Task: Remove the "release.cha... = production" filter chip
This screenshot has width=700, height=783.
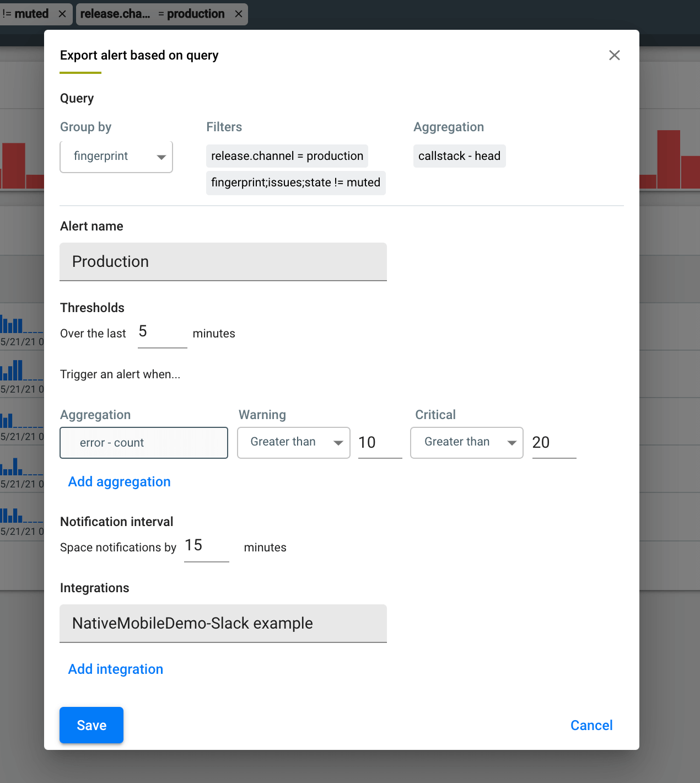Action: tap(238, 14)
